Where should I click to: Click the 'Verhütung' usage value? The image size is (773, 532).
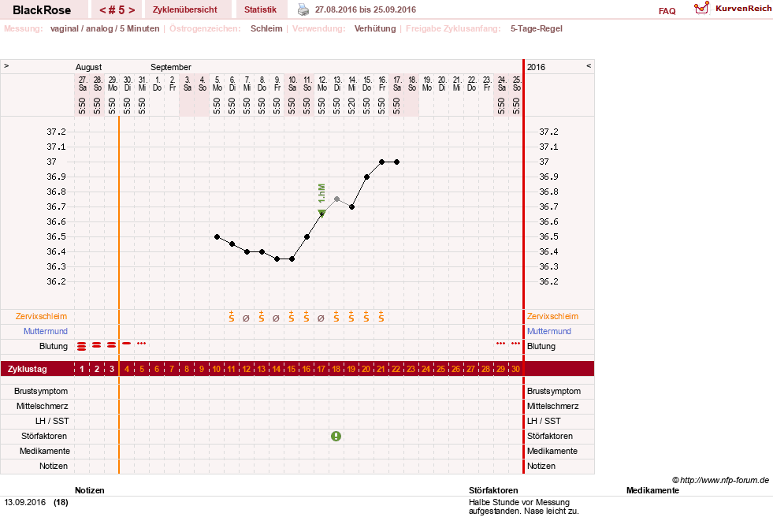click(x=375, y=28)
